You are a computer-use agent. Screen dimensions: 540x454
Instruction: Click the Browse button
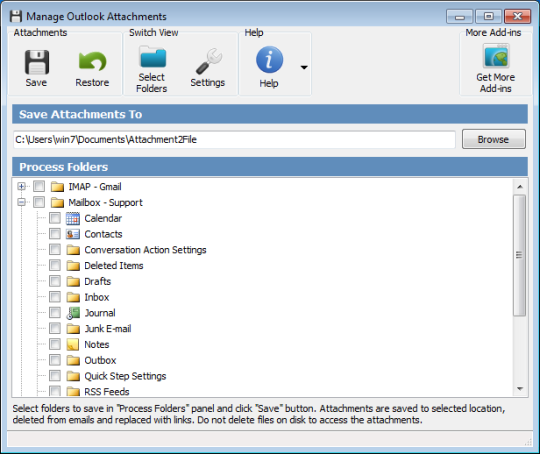[x=494, y=140]
